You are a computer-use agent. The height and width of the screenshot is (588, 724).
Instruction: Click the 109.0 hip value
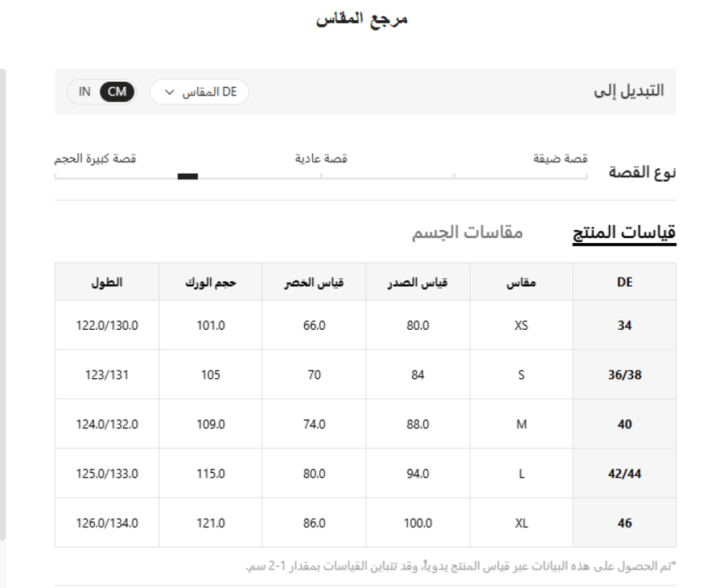pyautogui.click(x=211, y=424)
